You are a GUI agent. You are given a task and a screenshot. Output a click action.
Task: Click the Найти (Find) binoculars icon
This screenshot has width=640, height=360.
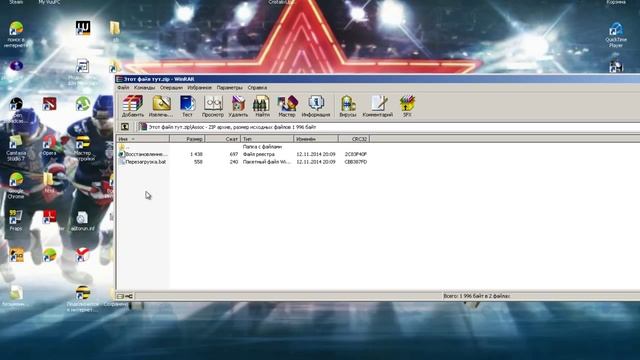pyautogui.click(x=262, y=106)
